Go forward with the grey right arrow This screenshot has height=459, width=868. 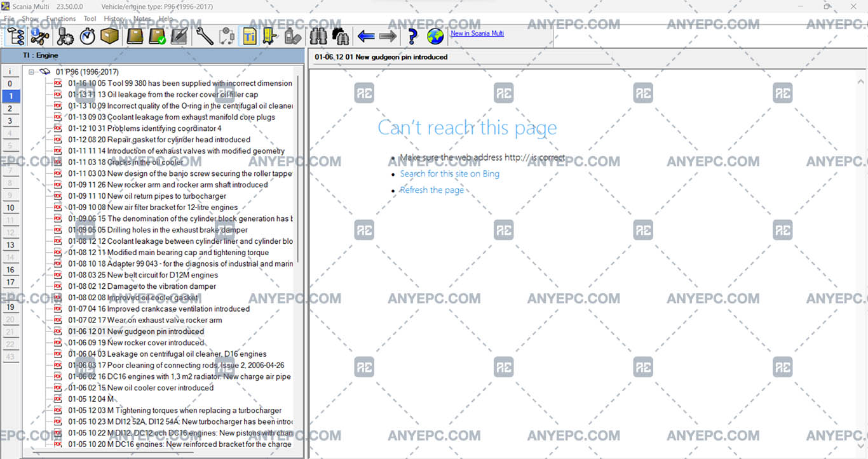388,36
